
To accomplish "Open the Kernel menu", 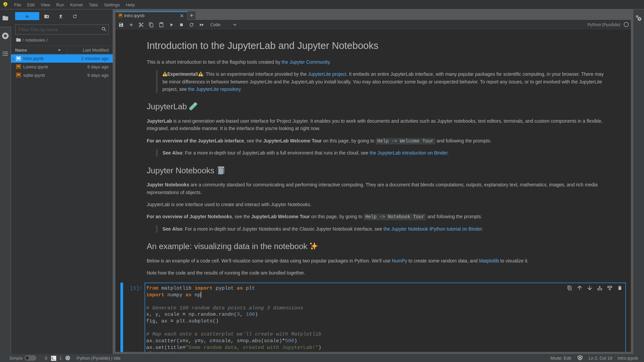I will pos(76,5).
